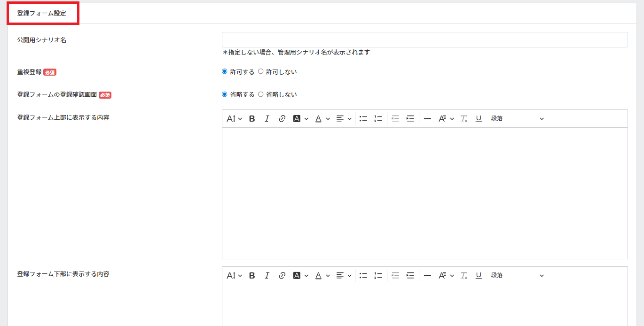The height and width of the screenshot is (326, 644).
Task: Add numbered list in the lower content editor
Action: click(x=378, y=275)
